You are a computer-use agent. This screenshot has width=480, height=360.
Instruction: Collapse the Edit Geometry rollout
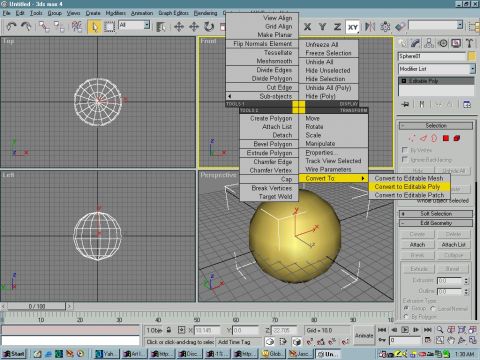tap(436, 223)
